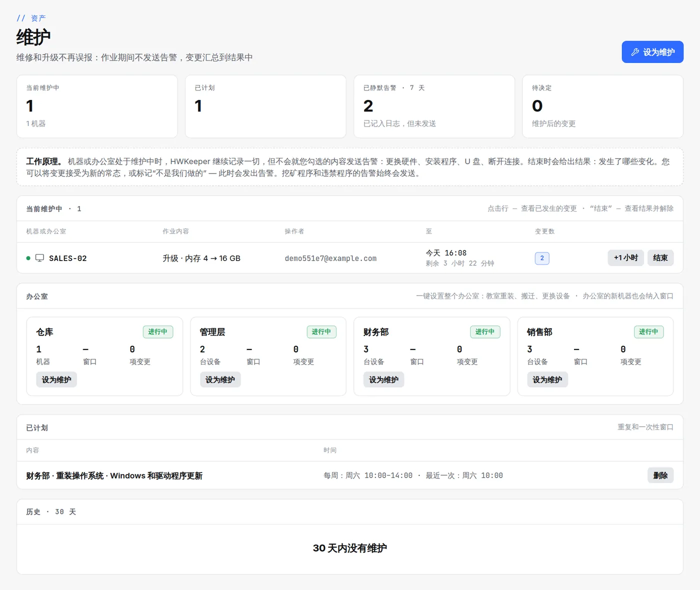Open the 待决定 summary card
Viewport: 700px width, 590px height.
602,106
